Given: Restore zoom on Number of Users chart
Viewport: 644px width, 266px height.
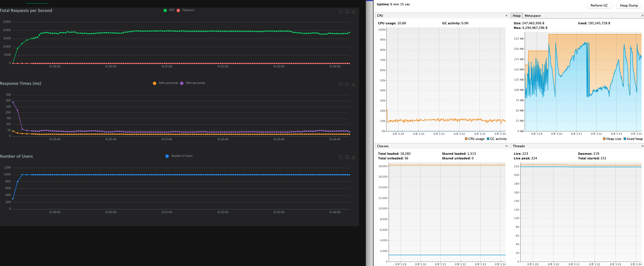Looking at the screenshot, I should tap(347, 157).
